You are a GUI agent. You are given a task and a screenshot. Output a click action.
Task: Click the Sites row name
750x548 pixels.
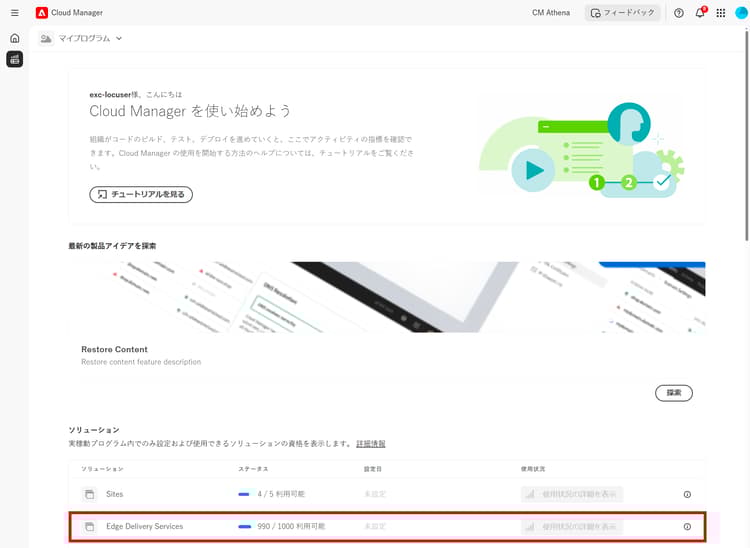115,494
